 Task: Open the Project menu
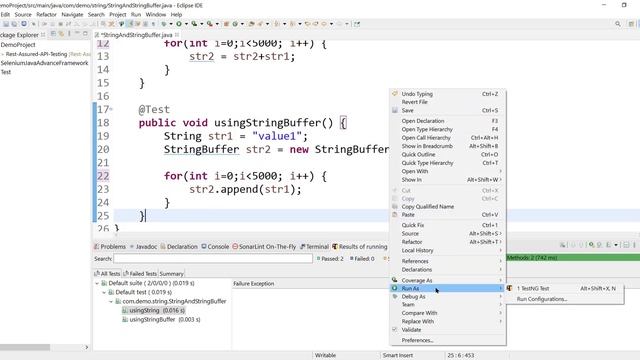(118, 14)
